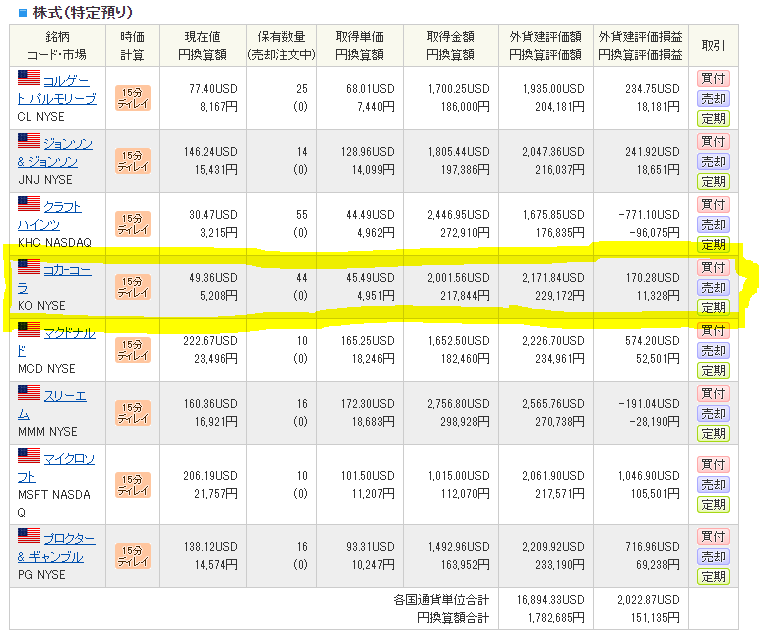
Task: Click 15分ディレイ badge in KHC row
Action: click(133, 224)
